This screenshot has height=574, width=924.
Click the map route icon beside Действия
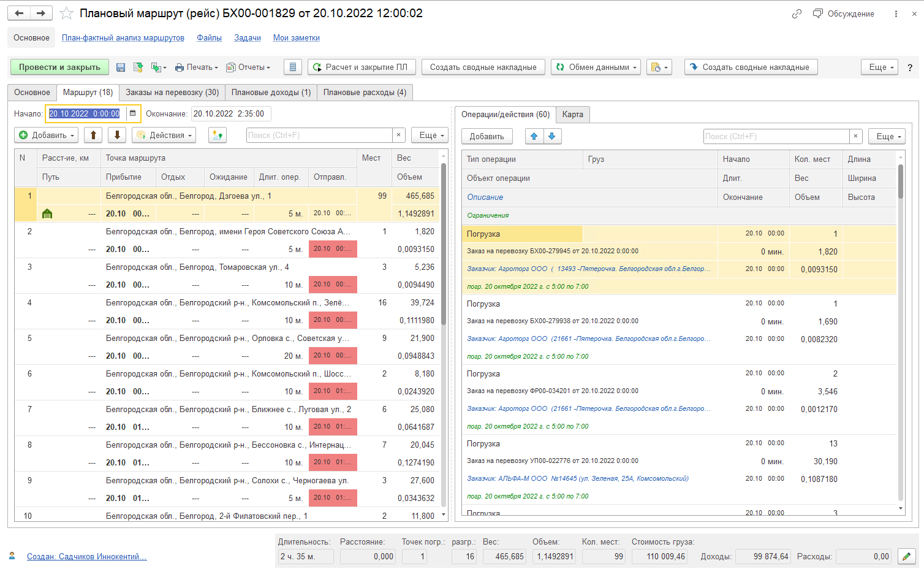[218, 135]
